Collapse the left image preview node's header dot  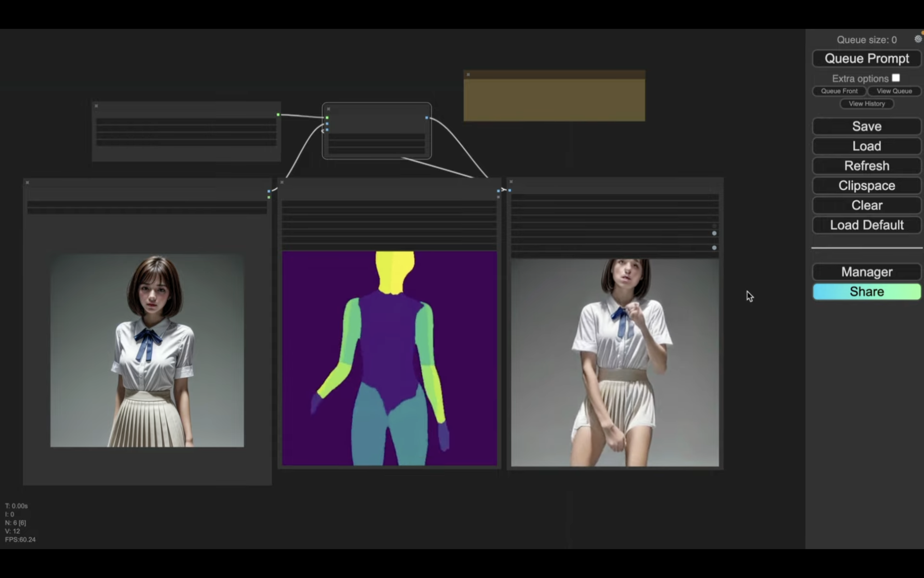click(x=28, y=182)
